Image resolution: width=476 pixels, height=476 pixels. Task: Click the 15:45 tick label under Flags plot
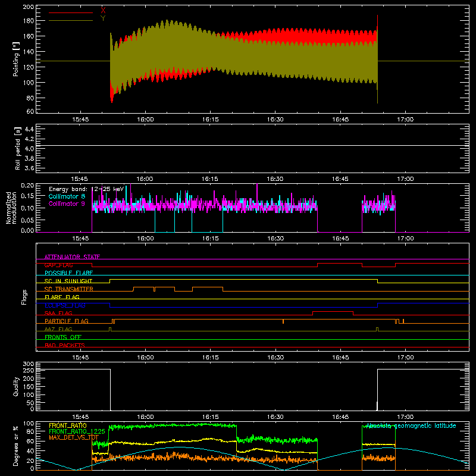80,358
